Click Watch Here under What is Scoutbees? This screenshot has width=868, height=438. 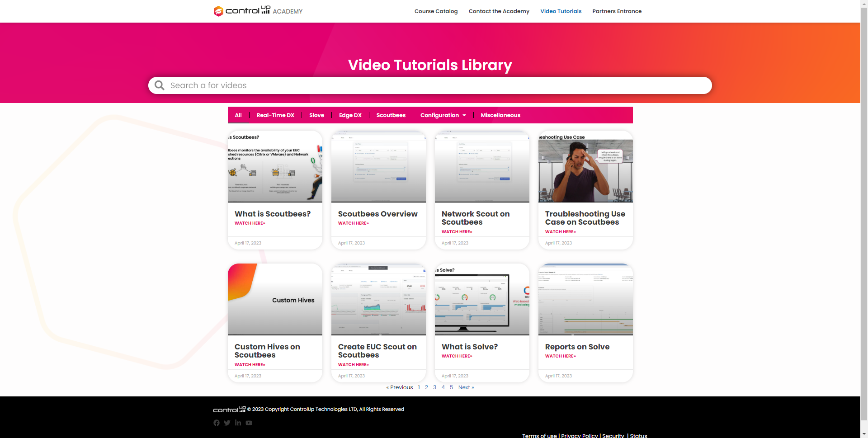[250, 223]
